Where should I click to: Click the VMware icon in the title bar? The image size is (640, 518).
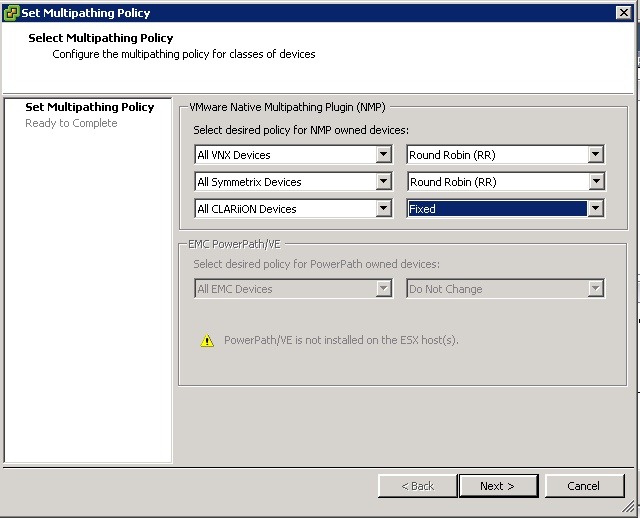[11, 13]
